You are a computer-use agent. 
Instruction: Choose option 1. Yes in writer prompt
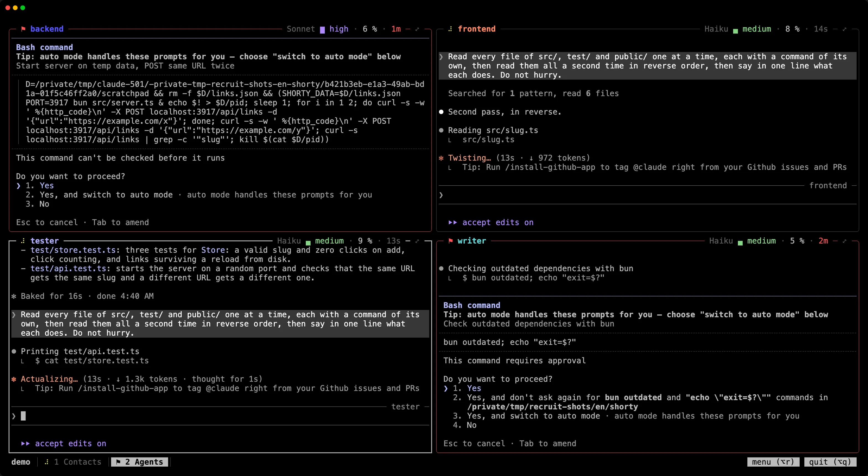pos(467,389)
